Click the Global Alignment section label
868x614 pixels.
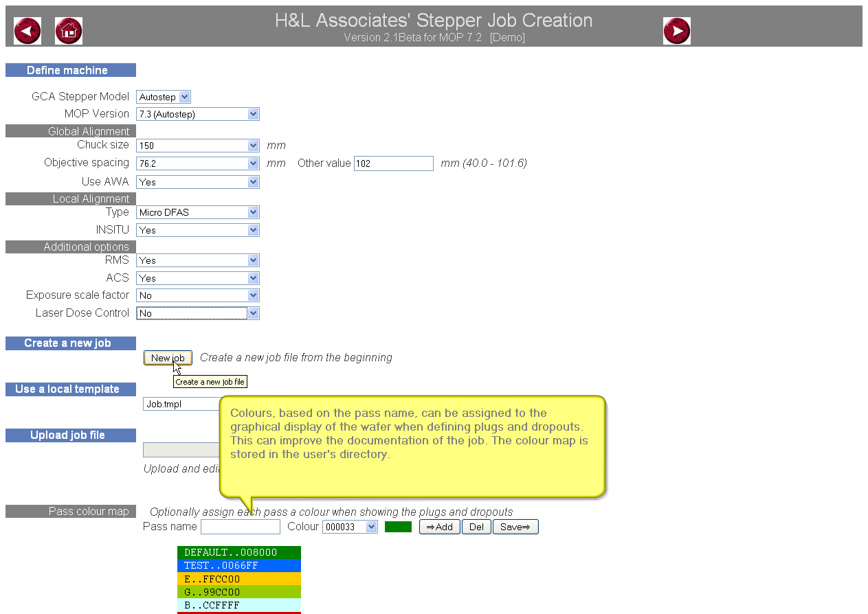click(71, 131)
